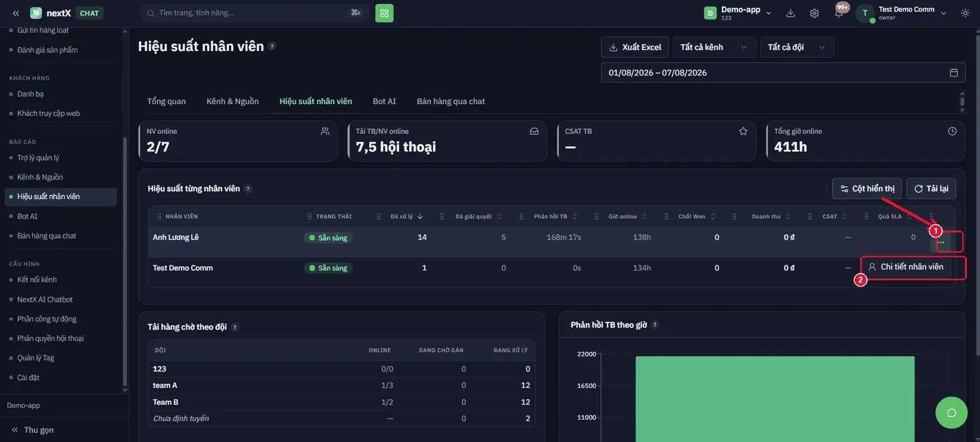Click the download icon in the top bar
Image resolution: width=980 pixels, height=442 pixels.
[x=791, y=13]
